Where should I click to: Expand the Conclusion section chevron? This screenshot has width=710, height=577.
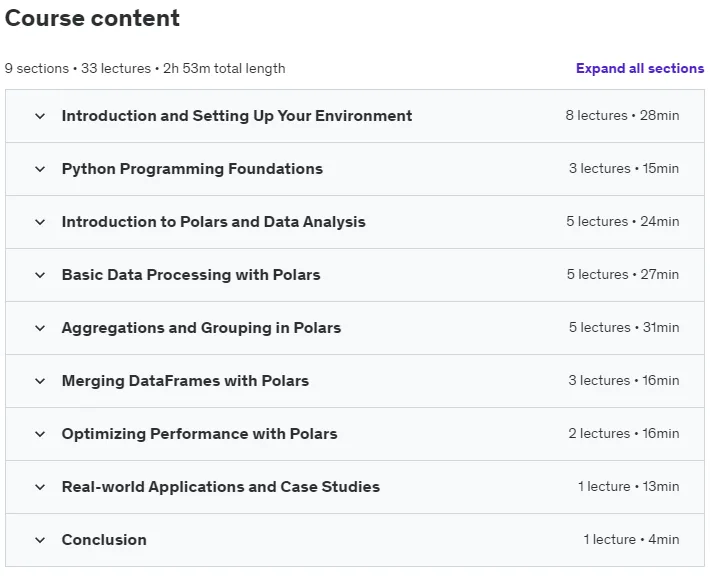[x=40, y=540]
